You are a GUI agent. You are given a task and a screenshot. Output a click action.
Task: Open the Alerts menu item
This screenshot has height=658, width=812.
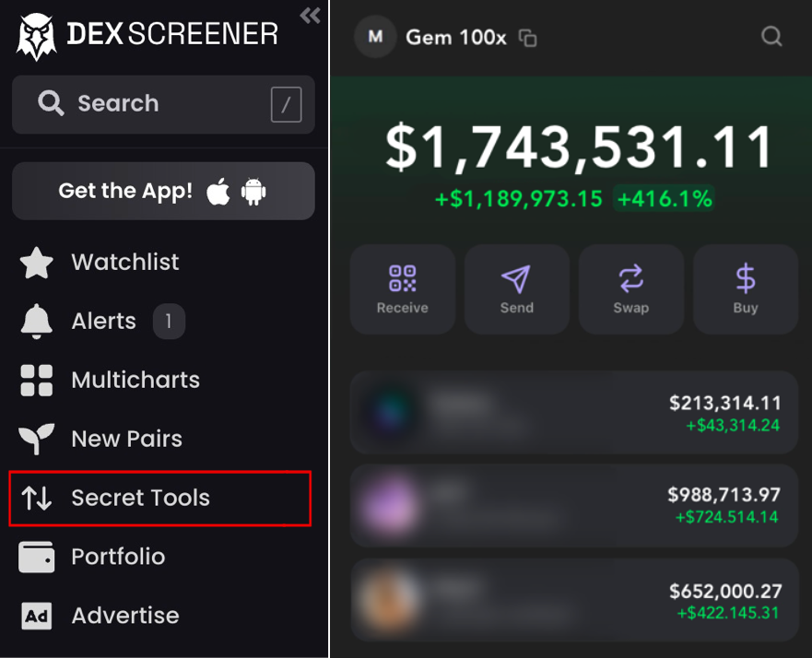102,321
